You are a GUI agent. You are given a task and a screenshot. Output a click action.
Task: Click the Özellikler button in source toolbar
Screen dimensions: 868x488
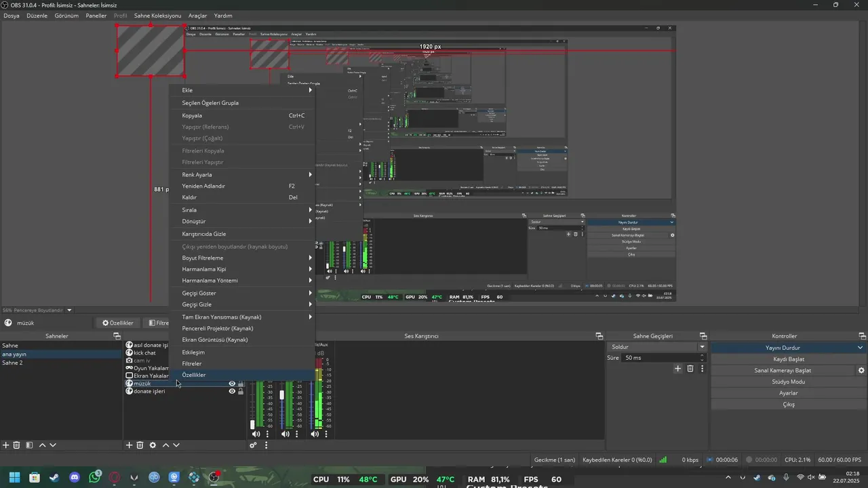click(118, 323)
